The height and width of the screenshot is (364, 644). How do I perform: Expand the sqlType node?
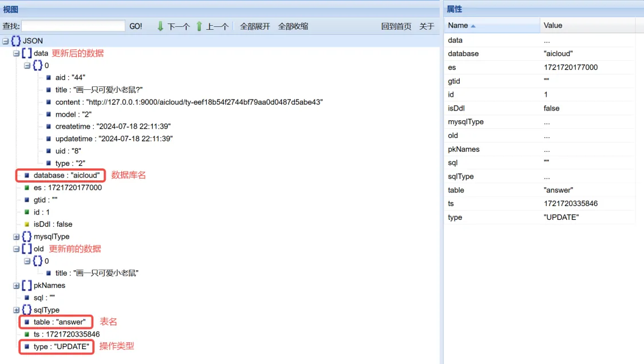point(16,310)
